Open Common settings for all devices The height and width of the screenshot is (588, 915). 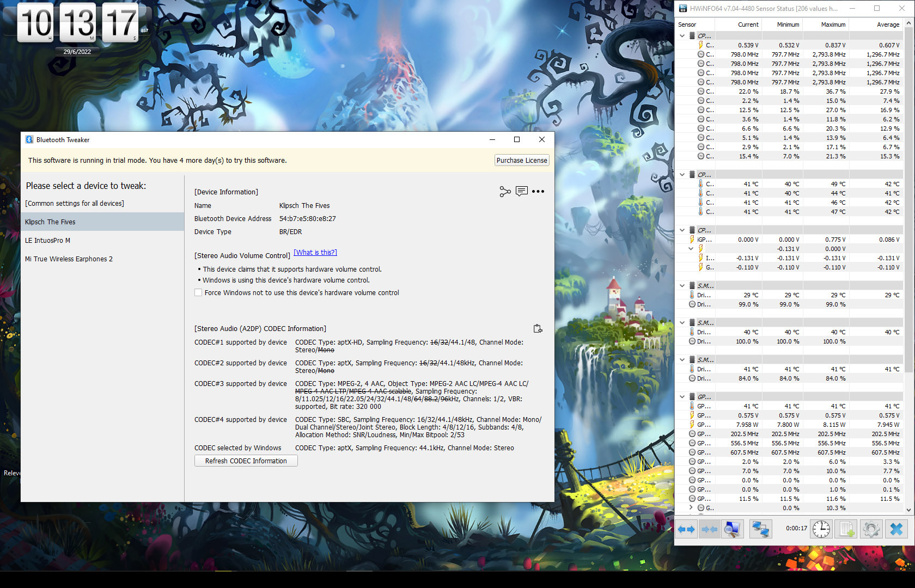click(75, 204)
